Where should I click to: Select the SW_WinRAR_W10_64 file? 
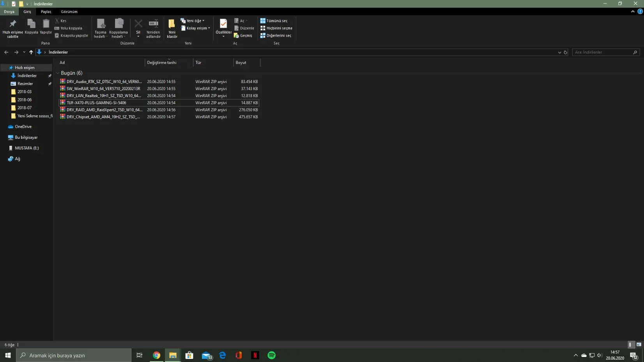(x=159, y=89)
